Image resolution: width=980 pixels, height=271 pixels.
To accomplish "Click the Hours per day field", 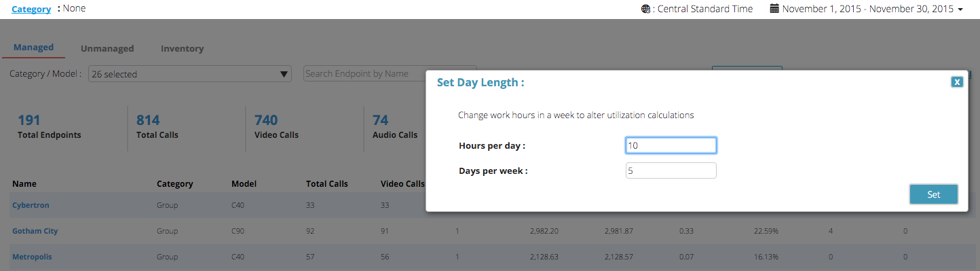I will coord(671,145).
